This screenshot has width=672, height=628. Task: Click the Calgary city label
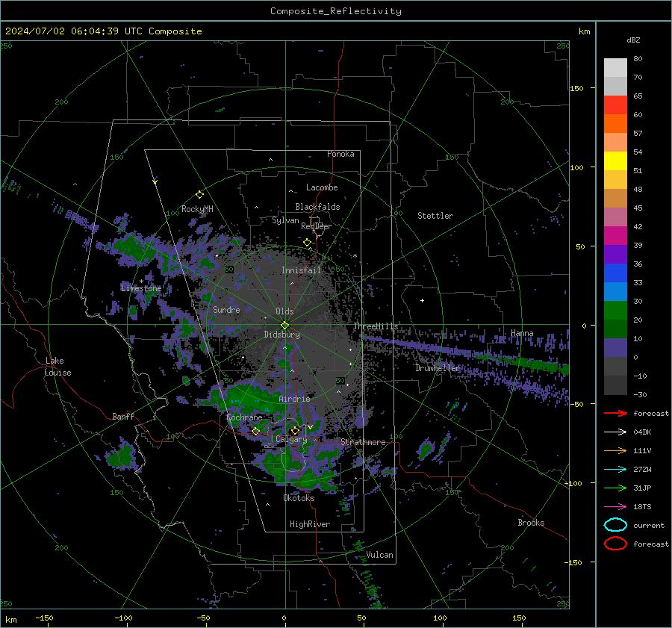click(291, 439)
